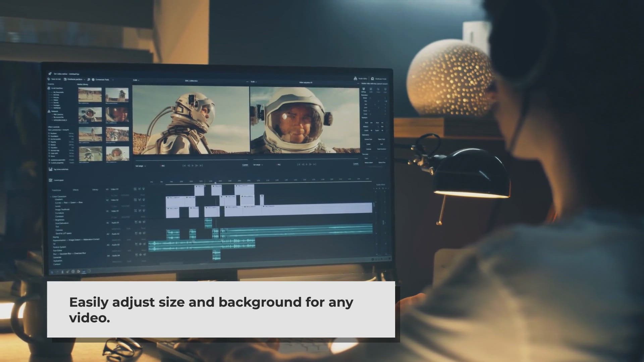Click the Save on net toolbar icon
The width and height of the screenshot is (644, 362).
(49, 79)
